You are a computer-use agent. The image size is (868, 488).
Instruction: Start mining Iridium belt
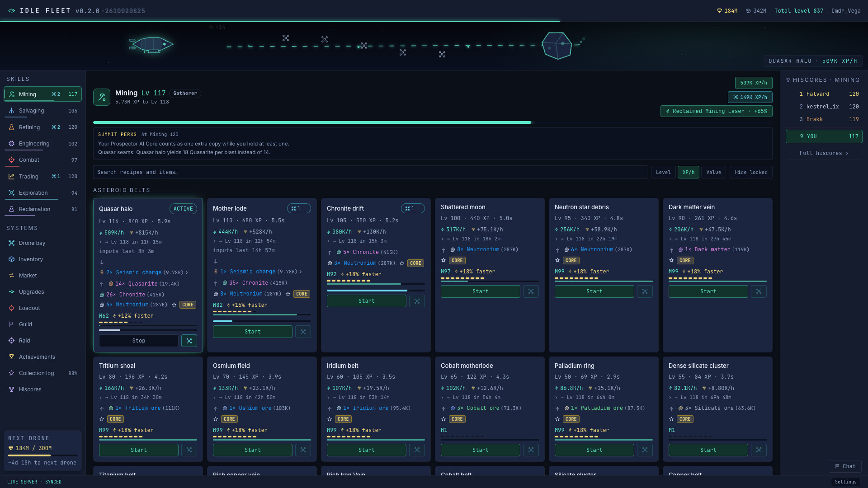366,450
